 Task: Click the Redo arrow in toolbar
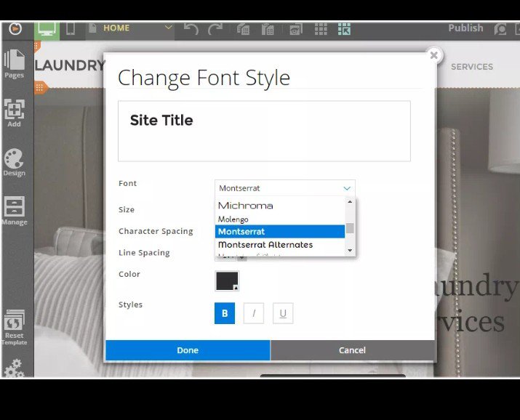coord(215,29)
